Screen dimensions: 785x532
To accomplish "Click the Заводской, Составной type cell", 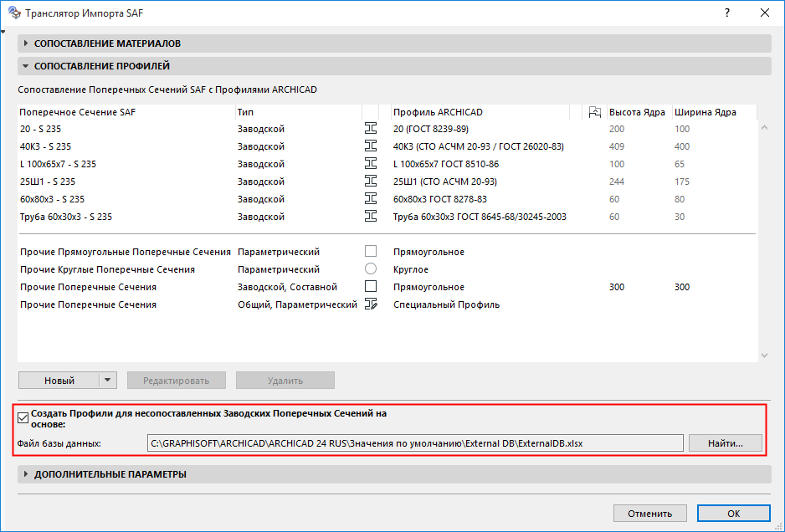I will coord(287,287).
